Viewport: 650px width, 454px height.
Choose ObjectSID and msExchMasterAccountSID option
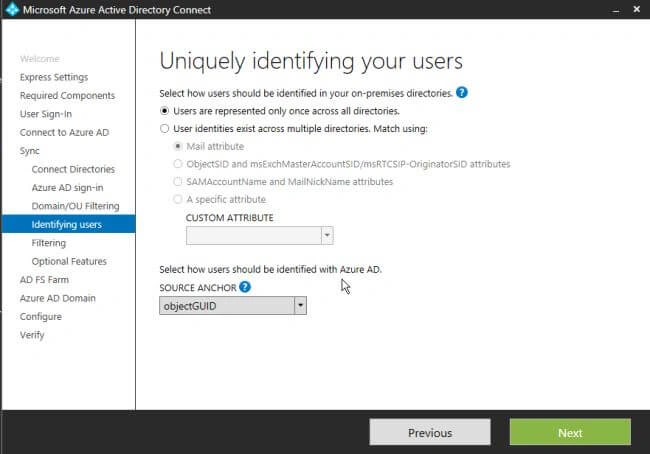[178, 164]
